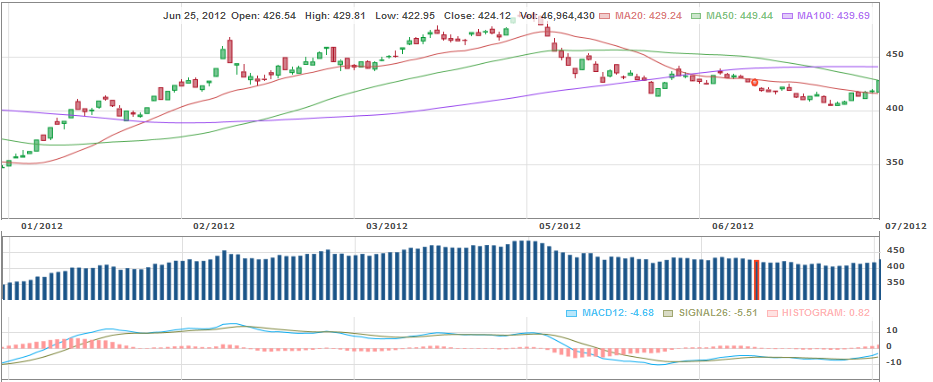
Task: Click the highlighted red volume bar
Action: tap(756, 280)
